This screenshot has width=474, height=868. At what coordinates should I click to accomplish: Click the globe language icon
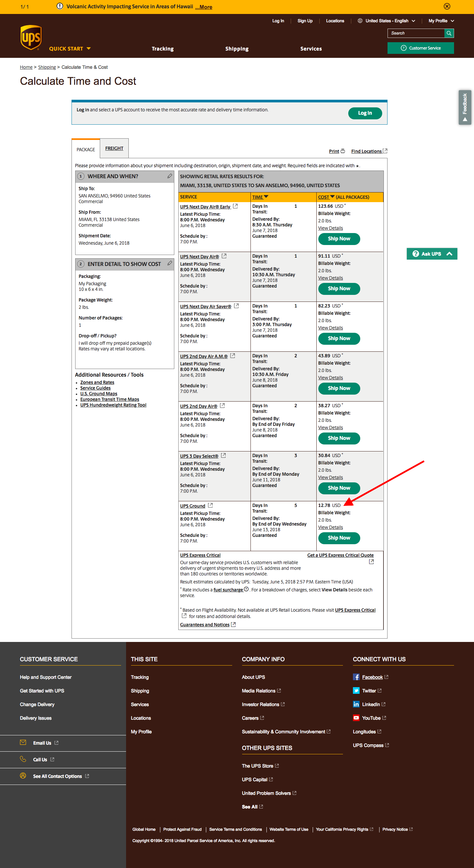click(360, 21)
